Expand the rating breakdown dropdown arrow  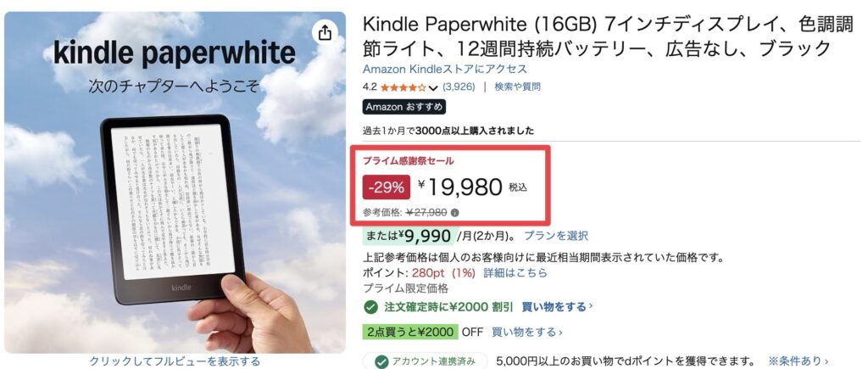coord(433,87)
